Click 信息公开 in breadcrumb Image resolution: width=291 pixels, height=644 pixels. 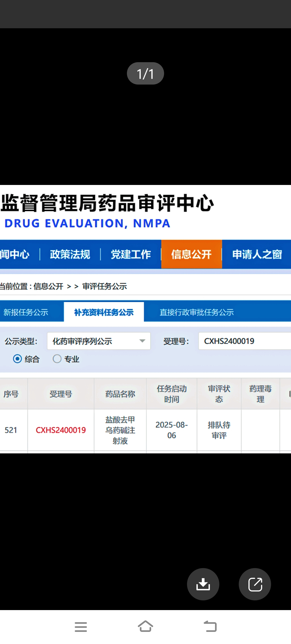click(48, 286)
